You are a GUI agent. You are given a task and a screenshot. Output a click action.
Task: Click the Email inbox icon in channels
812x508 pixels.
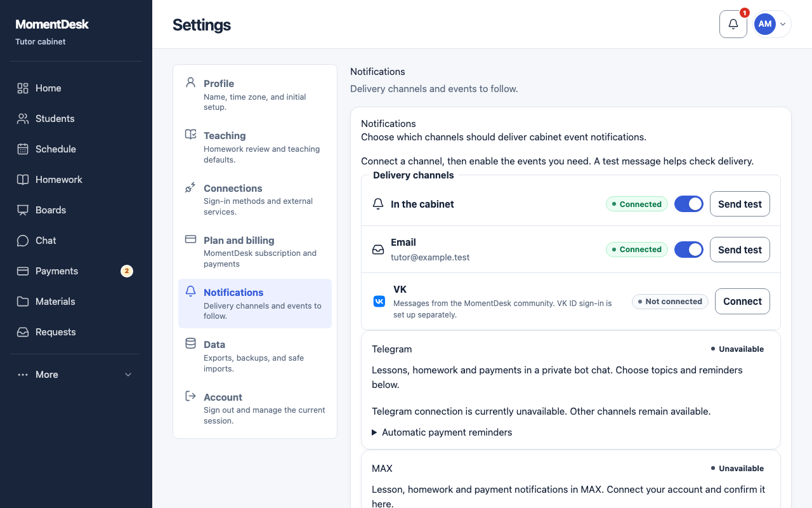click(x=378, y=250)
